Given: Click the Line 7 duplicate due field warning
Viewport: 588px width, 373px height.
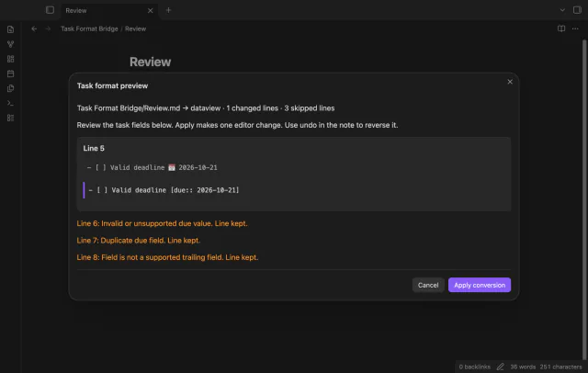Looking at the screenshot, I should click(139, 241).
